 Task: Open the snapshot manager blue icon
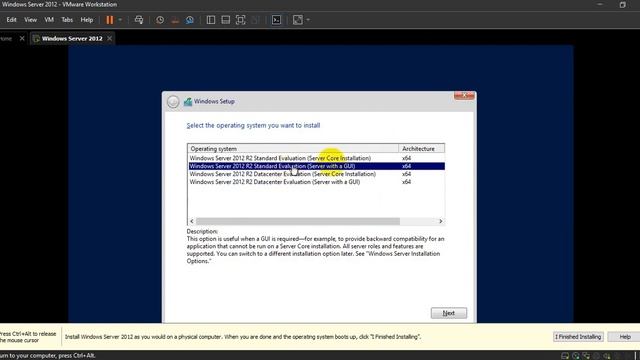pyautogui.click(x=190, y=20)
